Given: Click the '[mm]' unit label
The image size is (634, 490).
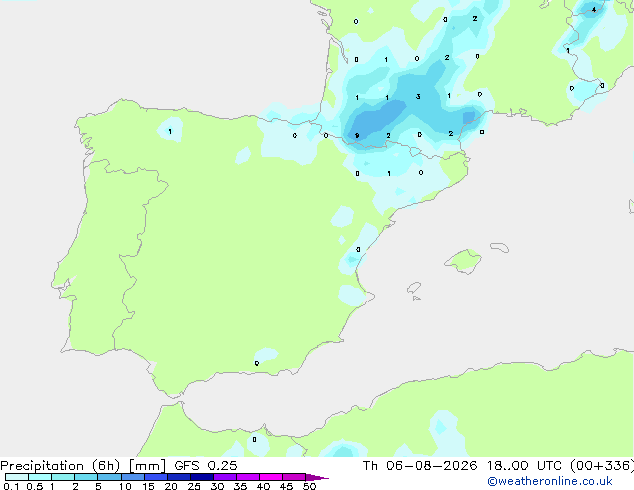Looking at the screenshot, I should (147, 466).
